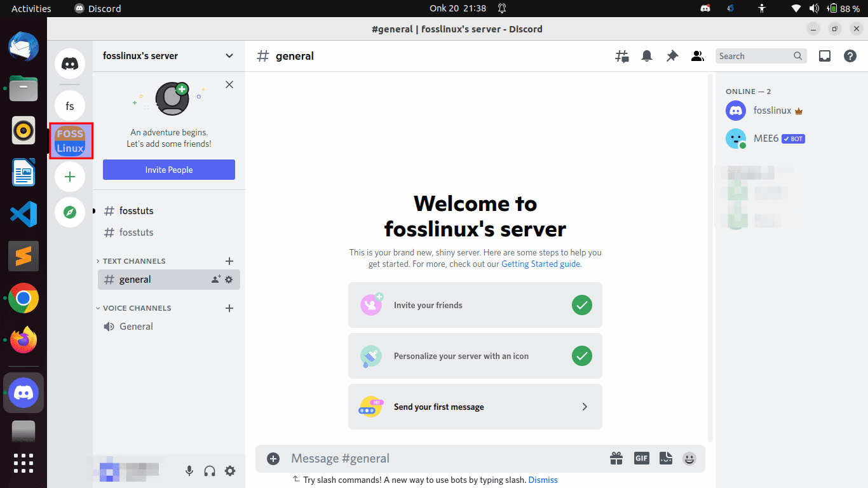Open the FOSS Linux server icon
868x488 pixels.
pos(70,141)
